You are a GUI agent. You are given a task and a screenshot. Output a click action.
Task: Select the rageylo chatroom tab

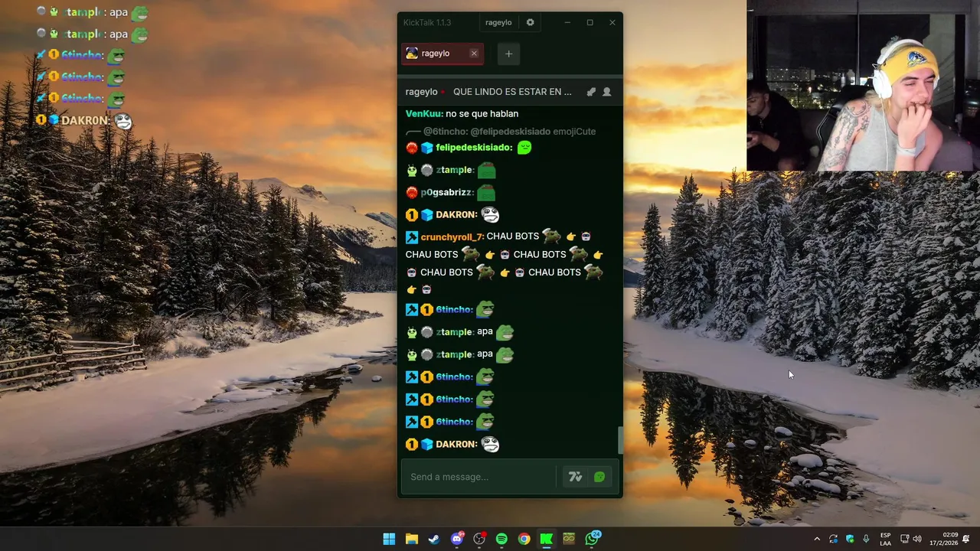click(x=443, y=54)
